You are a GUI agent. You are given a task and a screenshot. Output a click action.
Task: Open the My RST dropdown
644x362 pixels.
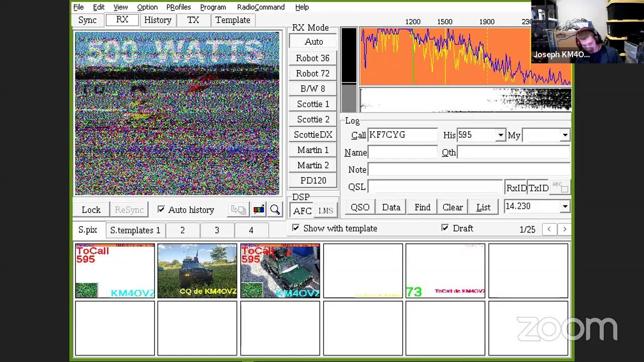(565, 135)
